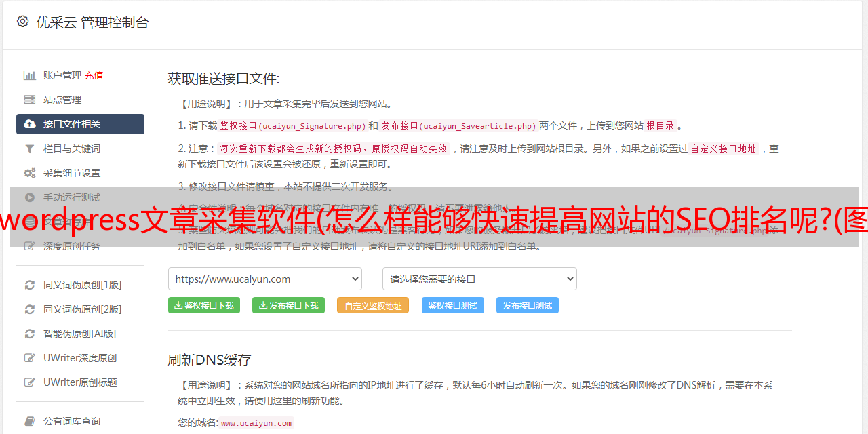Click the book icon for 公有词库查询
The image size is (868, 434).
pos(30,421)
